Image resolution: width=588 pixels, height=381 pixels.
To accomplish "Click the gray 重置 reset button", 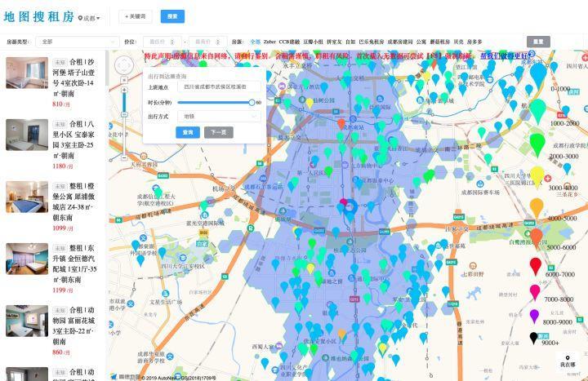I will click(x=538, y=42).
